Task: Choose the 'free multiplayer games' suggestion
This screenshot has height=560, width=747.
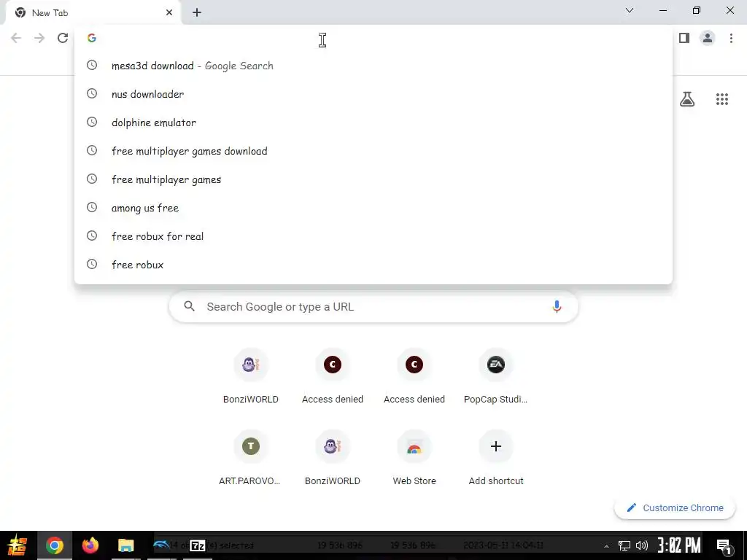Action: click(x=373, y=179)
